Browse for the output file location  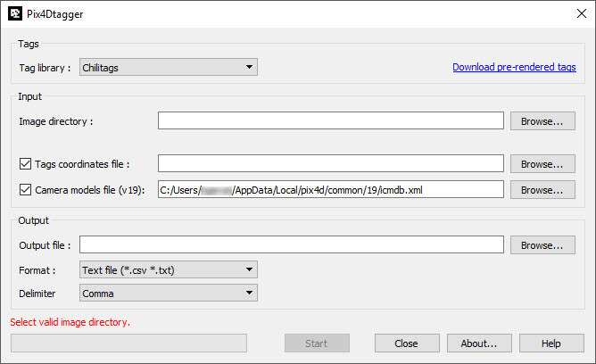pos(542,244)
